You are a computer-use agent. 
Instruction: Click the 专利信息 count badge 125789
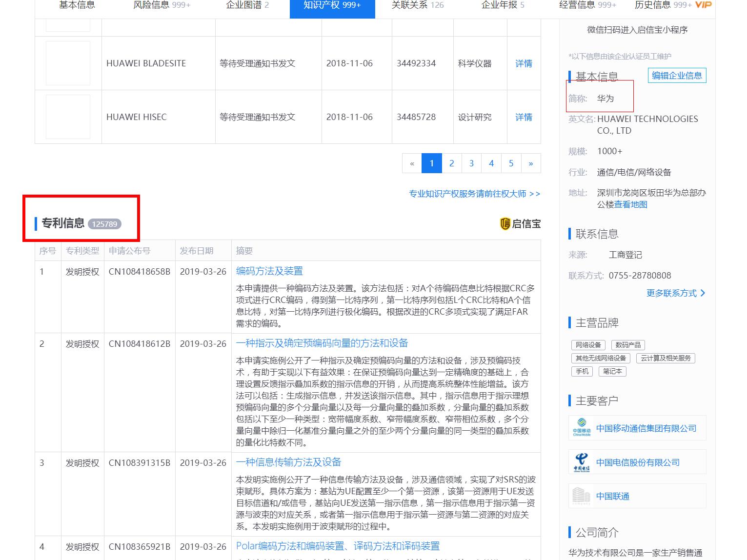coord(104,224)
